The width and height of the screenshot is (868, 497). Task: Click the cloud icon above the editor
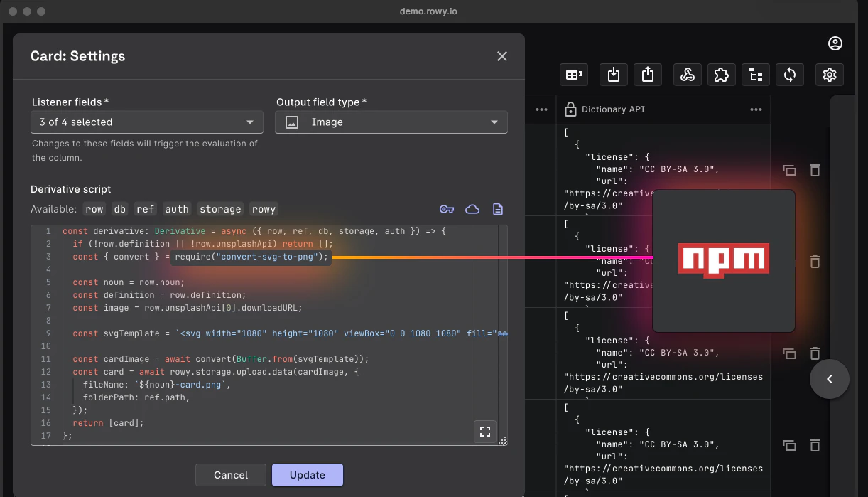coord(472,209)
